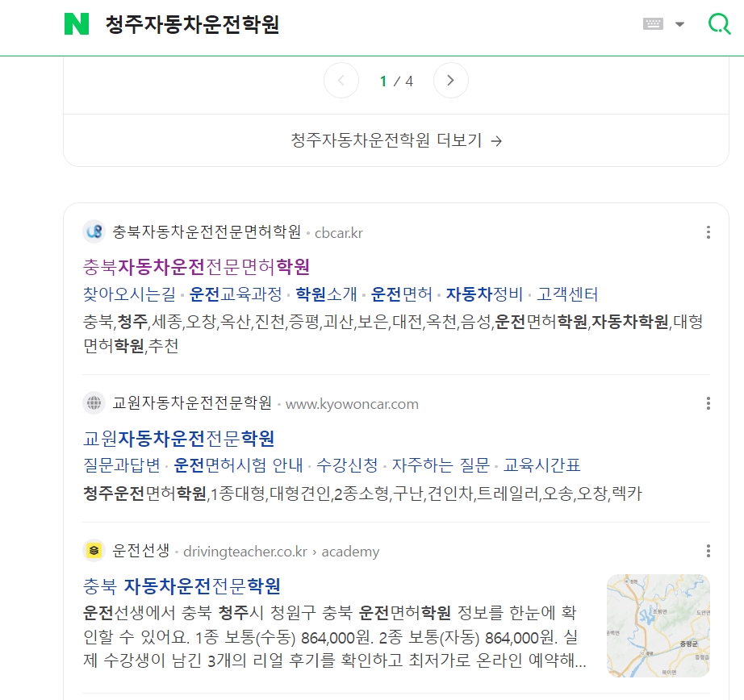Open 교육시간표 sublink
The width and height of the screenshot is (744, 700).
click(542, 465)
